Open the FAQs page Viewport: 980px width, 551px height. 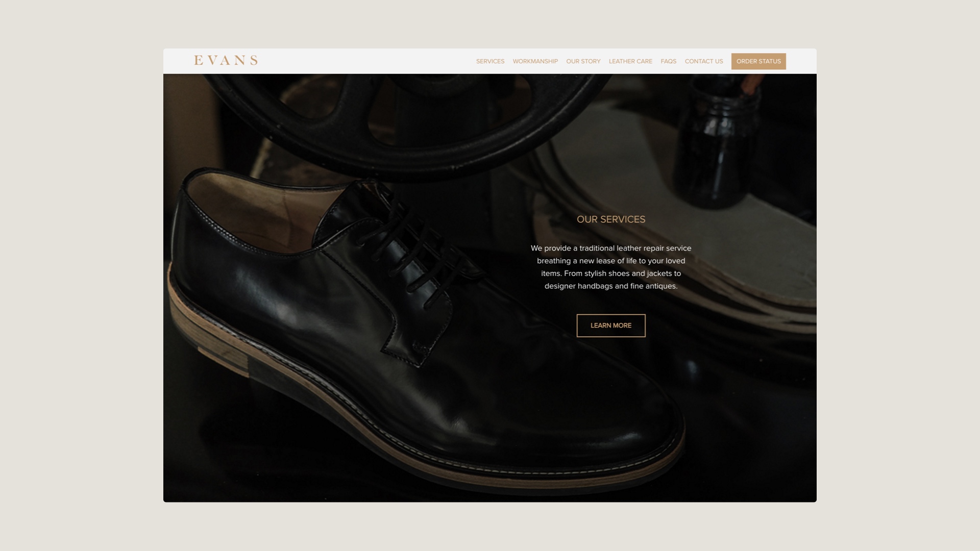click(x=668, y=61)
